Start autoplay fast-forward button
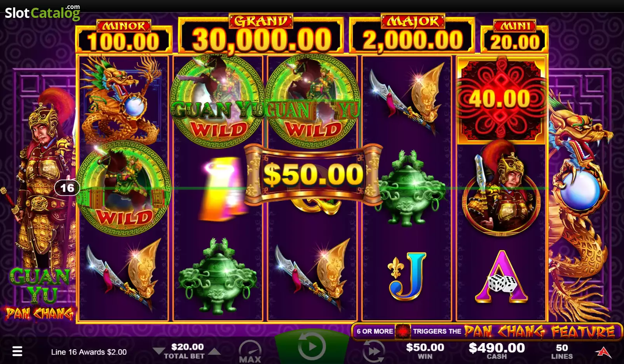Screen dimensions: 624x364 (x=373, y=351)
